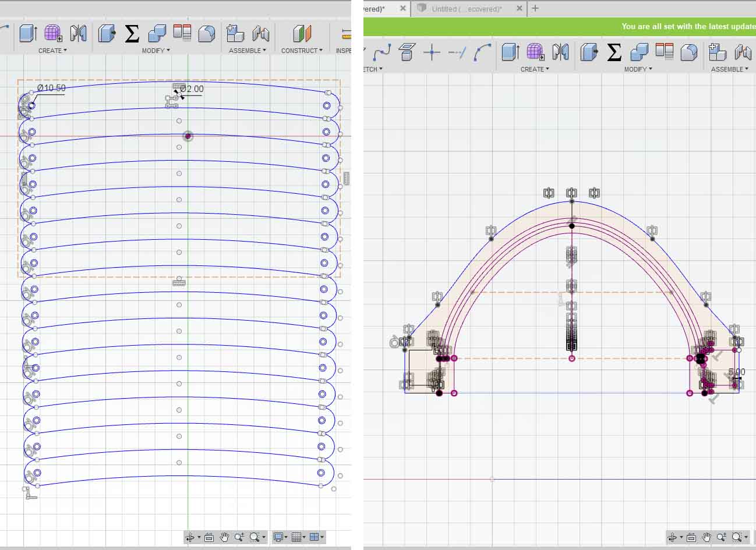Screen dimensions: 756x550
Task: Click Offset Plane icon in left Construct group
Action: pos(302,33)
